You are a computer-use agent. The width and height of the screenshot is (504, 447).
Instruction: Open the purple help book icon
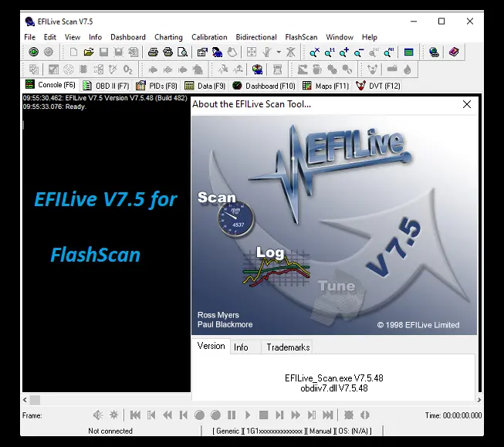(x=454, y=52)
